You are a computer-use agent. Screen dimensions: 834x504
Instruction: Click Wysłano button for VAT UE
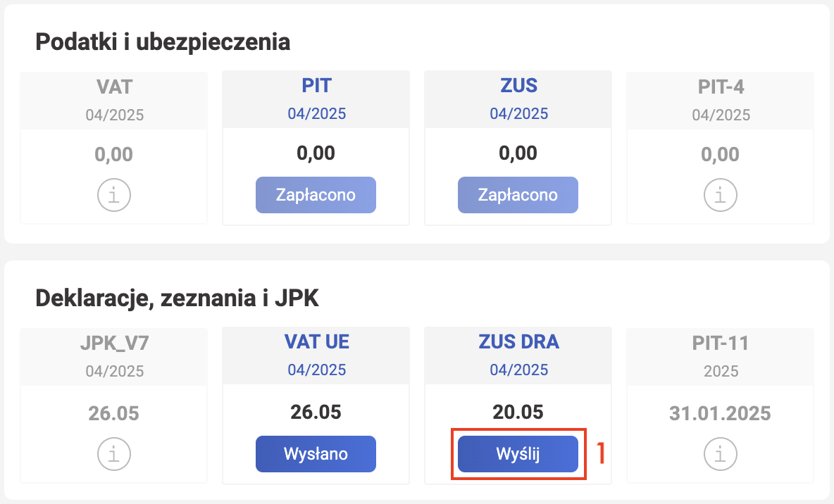pyautogui.click(x=316, y=454)
